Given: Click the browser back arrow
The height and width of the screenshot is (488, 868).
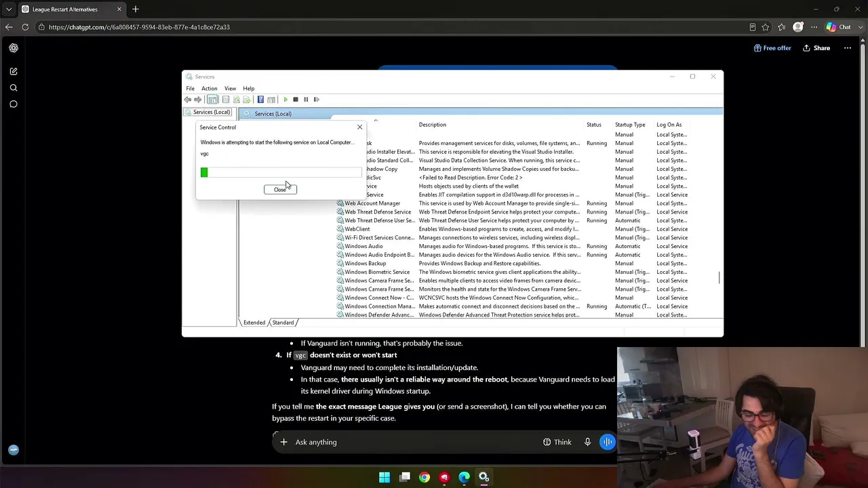Looking at the screenshot, I should [x=9, y=27].
